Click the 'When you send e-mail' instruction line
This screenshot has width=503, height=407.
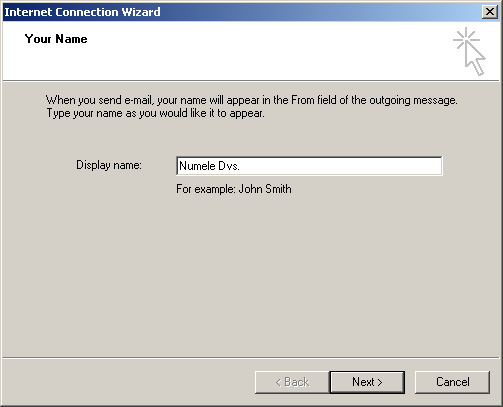point(252,100)
